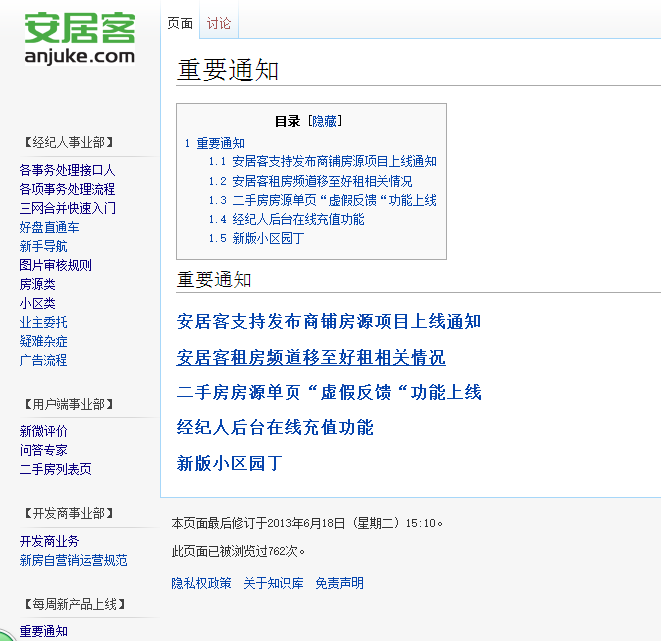Go to sidebar link 各事务处理接口人
This screenshot has height=641, width=661.
(x=67, y=170)
